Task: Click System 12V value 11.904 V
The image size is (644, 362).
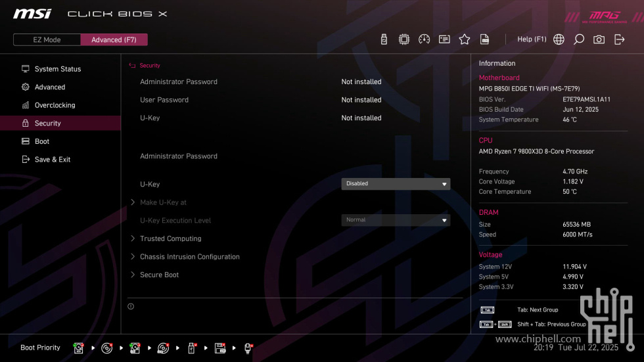Action: (x=574, y=267)
